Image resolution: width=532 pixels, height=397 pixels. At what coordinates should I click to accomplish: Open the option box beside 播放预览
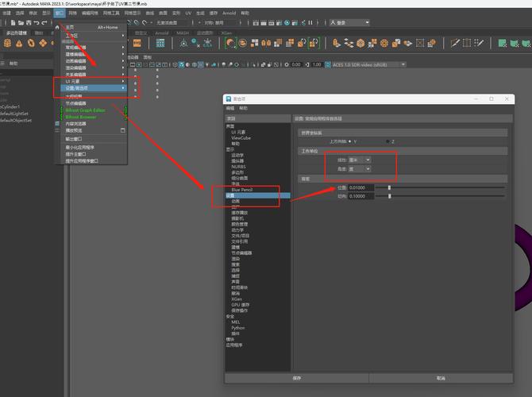coord(122,130)
